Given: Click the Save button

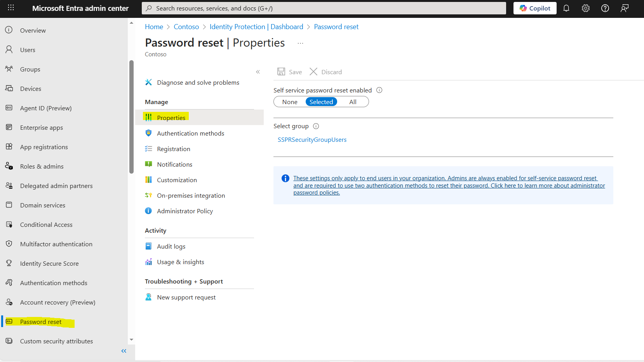Looking at the screenshot, I should coord(289,71).
